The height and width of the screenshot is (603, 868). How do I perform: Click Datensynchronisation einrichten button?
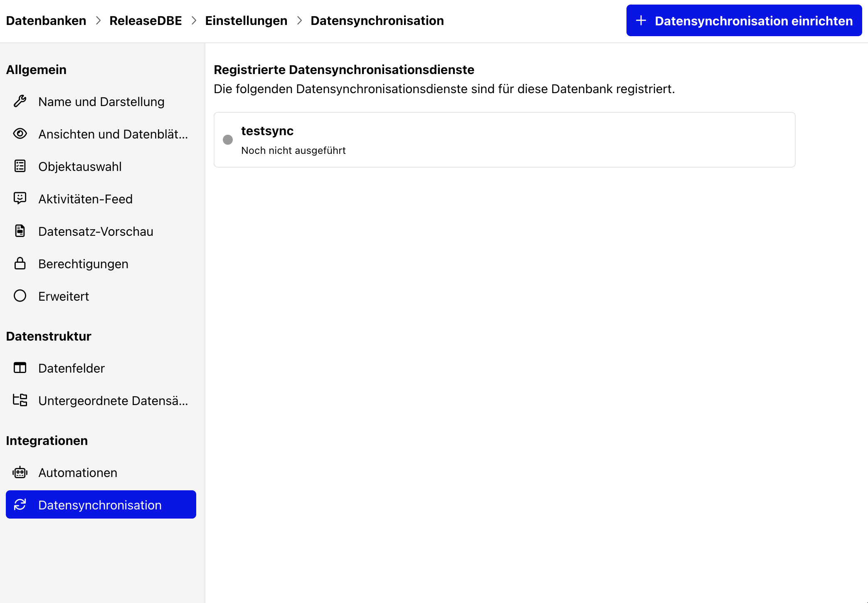pyautogui.click(x=744, y=20)
